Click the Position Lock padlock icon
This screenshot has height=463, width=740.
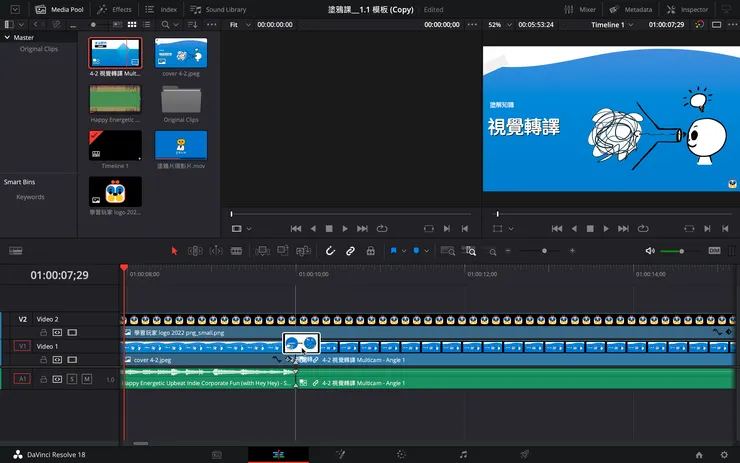click(371, 251)
